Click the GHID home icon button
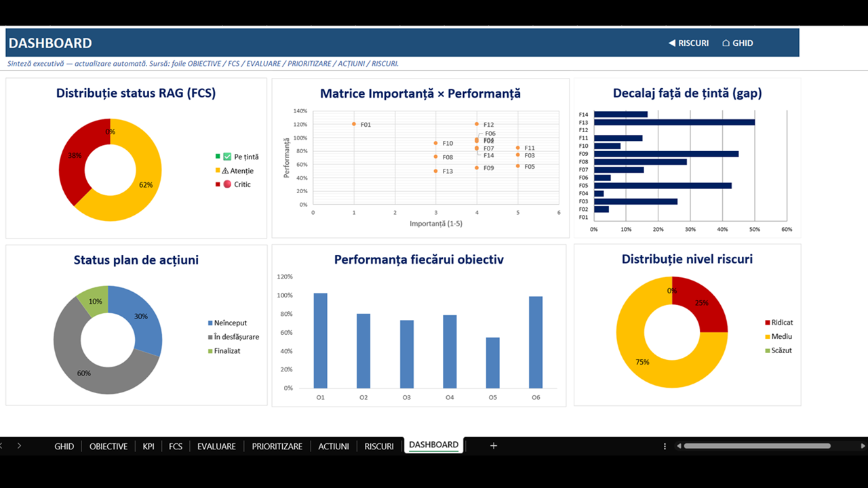The image size is (868, 488). click(x=738, y=43)
